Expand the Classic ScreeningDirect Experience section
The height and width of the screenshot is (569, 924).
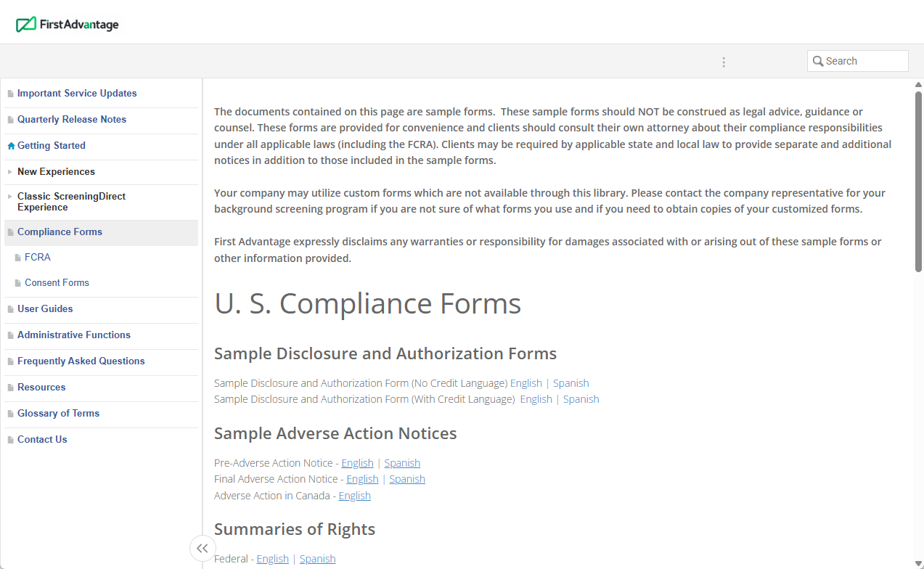coord(9,197)
